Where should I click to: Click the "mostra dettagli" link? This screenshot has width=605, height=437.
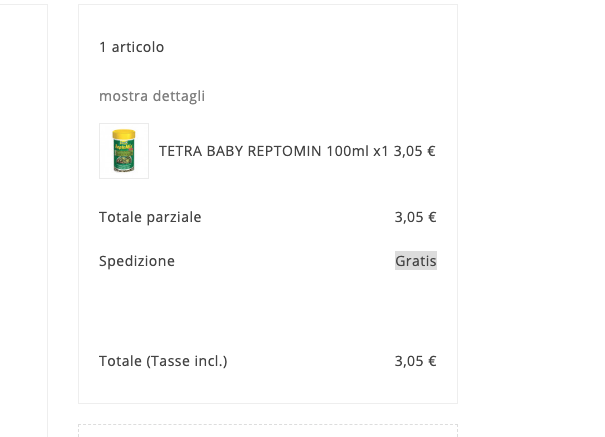point(152,96)
